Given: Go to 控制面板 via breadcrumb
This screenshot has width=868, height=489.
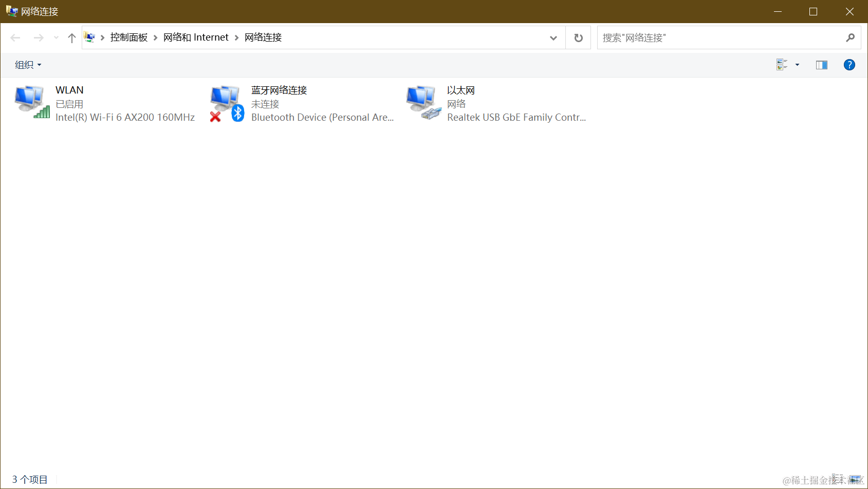Looking at the screenshot, I should [129, 37].
